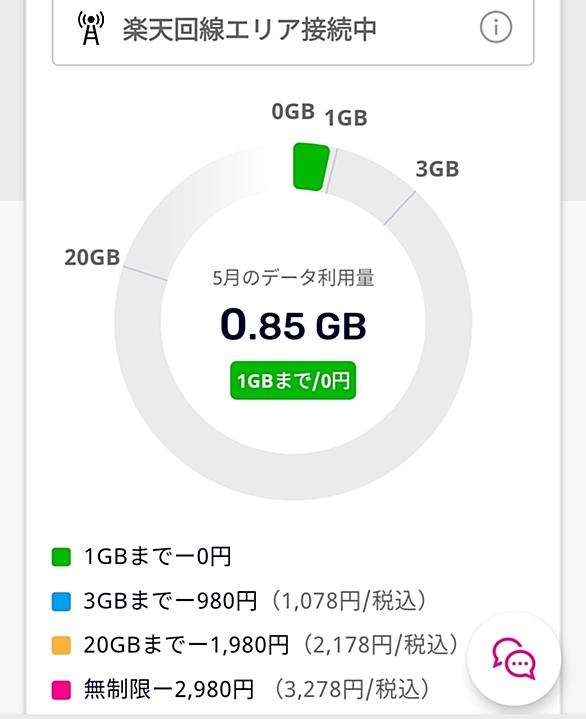586x719 pixels.
Task: Click the 0.85 GB usage figure
Action: point(293,325)
